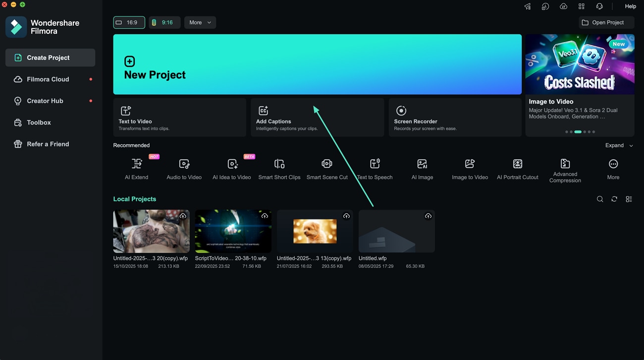Open the puppy project thumbnail
This screenshot has width=644, height=360.
pos(315,231)
